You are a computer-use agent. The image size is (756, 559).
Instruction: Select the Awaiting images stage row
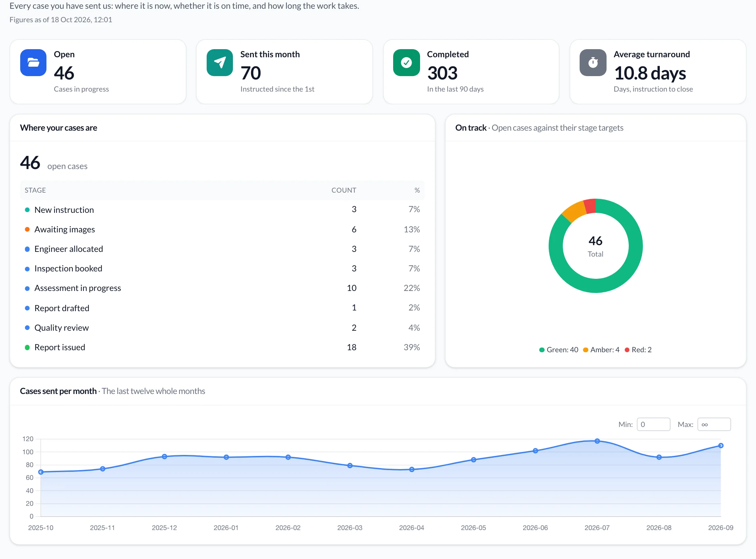pos(222,229)
